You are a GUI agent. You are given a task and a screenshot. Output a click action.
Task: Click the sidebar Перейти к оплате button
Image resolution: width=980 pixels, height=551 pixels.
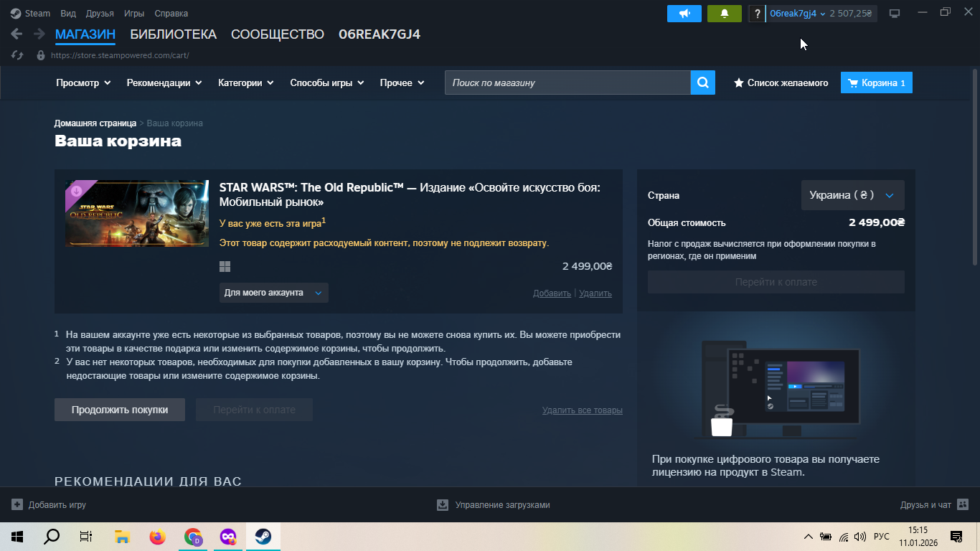[776, 282]
